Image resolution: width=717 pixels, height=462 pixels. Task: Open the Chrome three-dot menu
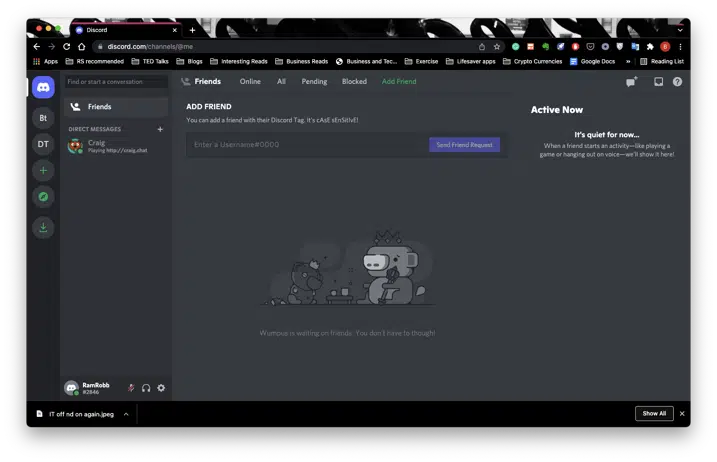tap(680, 47)
